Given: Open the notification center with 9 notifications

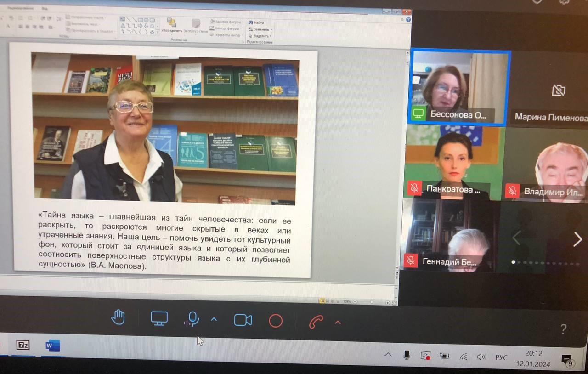Looking at the screenshot, I should click(x=567, y=361).
